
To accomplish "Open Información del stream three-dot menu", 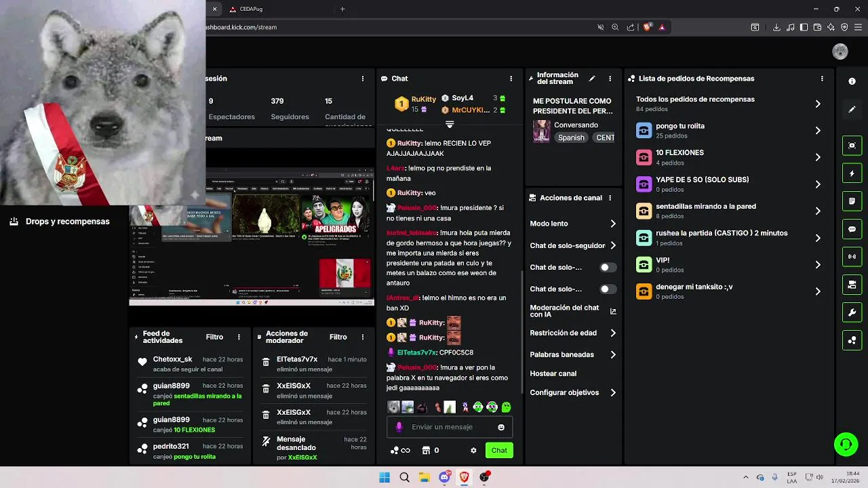I will [610, 79].
